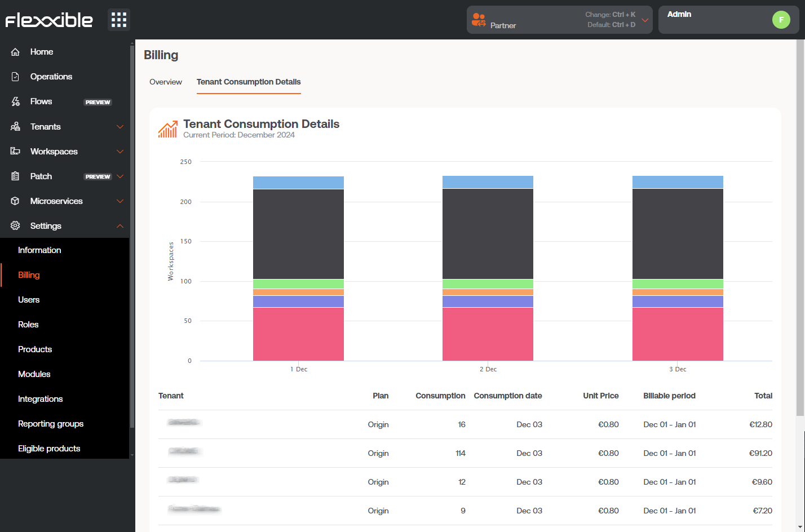The image size is (805, 532).
Task: Click the Partner organization icon
Action: 479,20
